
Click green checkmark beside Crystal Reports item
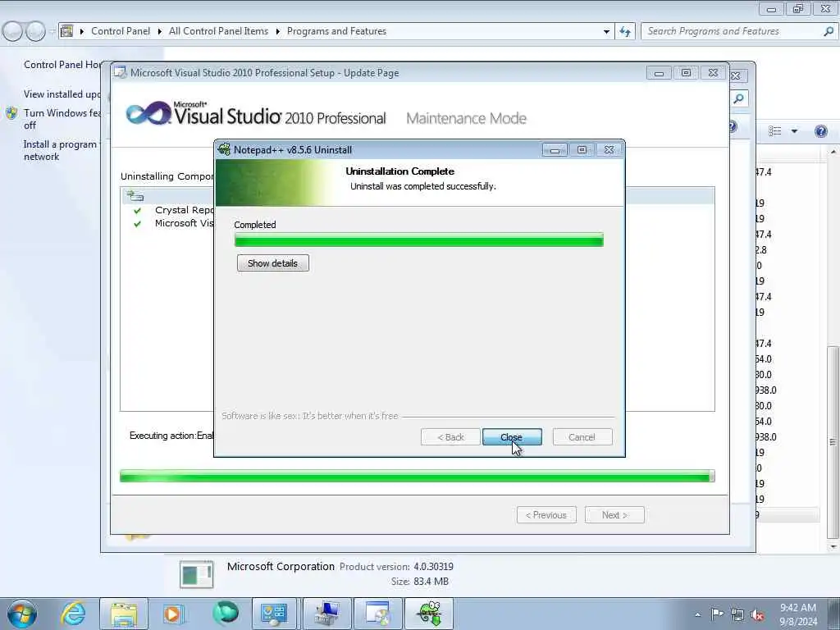(138, 211)
